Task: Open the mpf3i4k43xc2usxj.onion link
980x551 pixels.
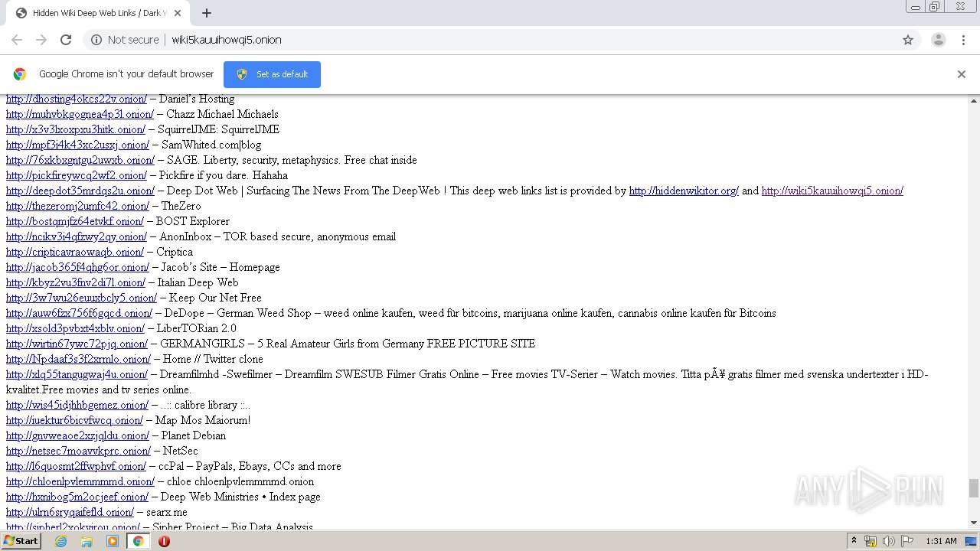Action: (x=77, y=145)
